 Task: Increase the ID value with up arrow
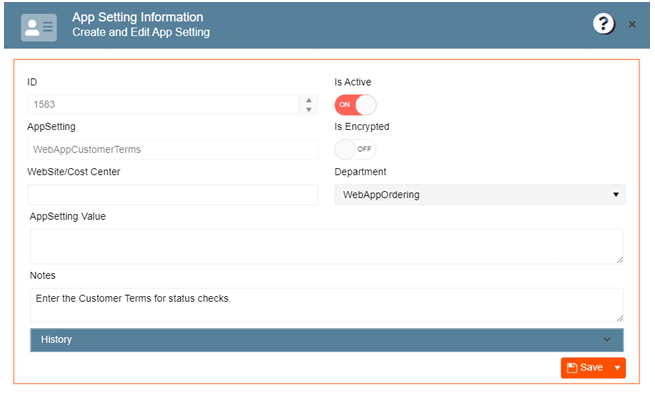click(x=308, y=100)
